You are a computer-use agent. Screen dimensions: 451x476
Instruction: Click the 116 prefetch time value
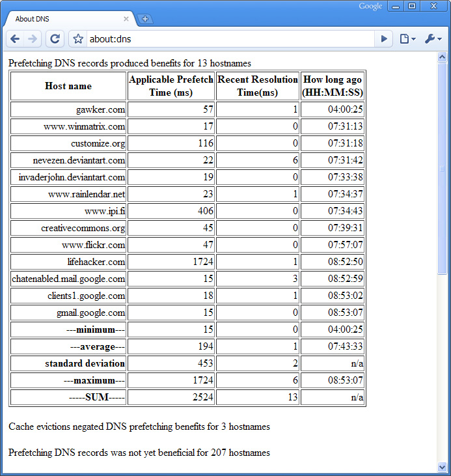click(x=171, y=143)
